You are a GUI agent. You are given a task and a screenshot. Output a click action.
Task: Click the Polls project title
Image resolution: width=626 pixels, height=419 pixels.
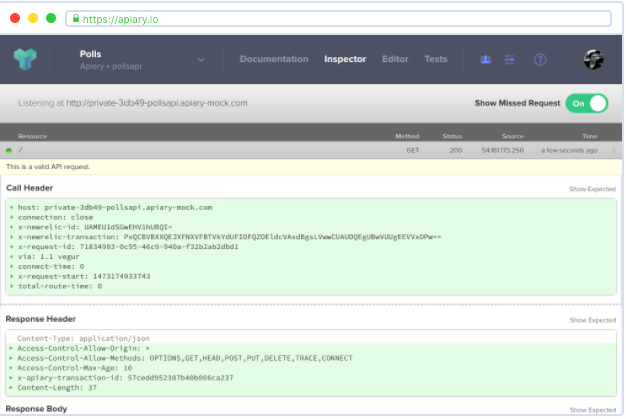[90, 54]
